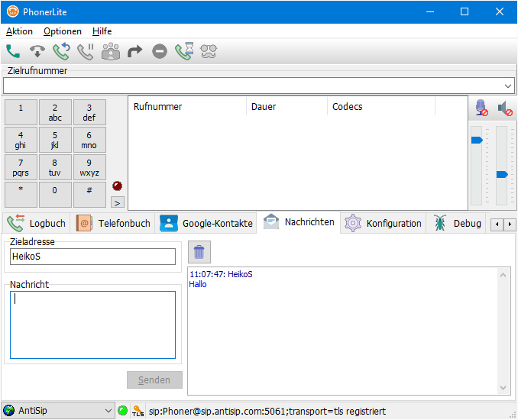Click the do not disturb icon
Image resolution: width=518 pixels, height=420 pixels.
click(x=159, y=52)
